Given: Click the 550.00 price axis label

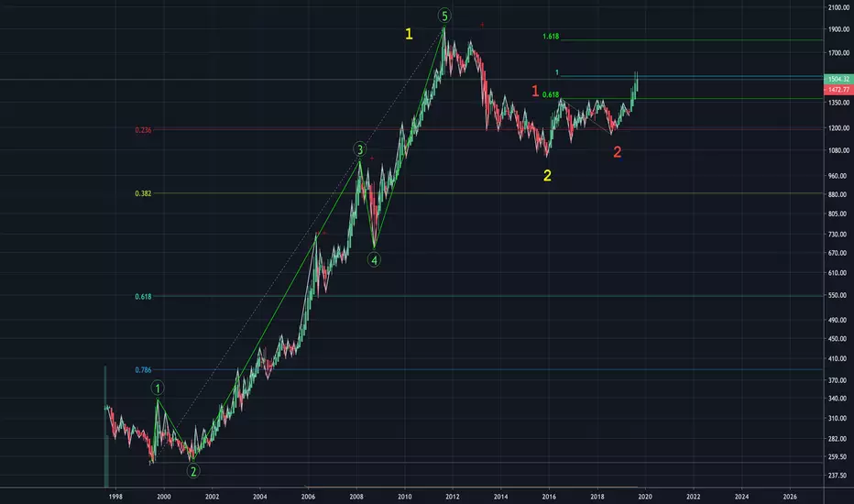Looking at the screenshot, I should [838, 295].
